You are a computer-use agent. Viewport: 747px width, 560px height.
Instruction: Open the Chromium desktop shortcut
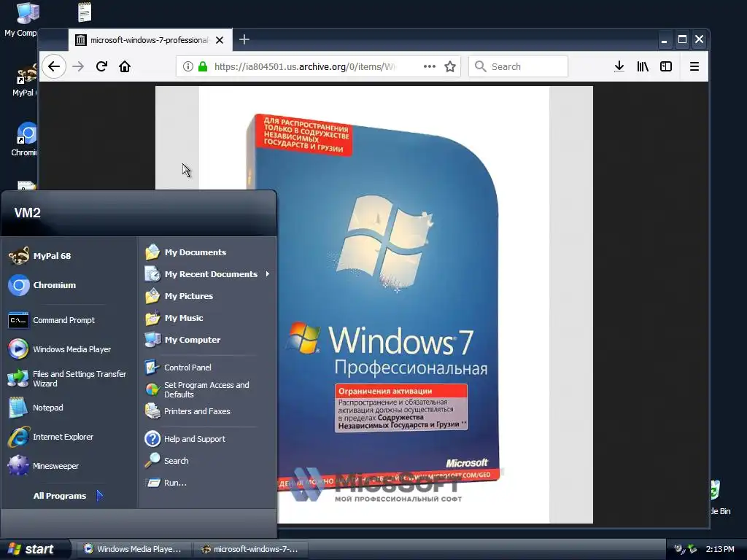25,139
